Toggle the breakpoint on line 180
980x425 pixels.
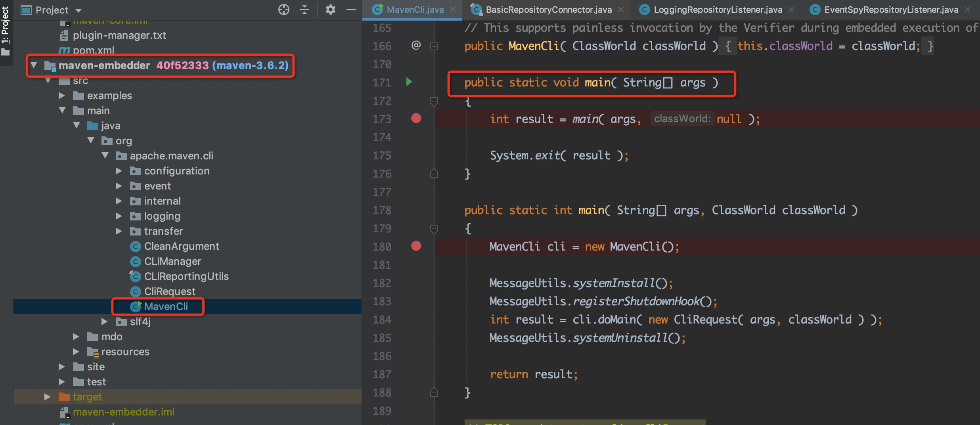click(416, 246)
